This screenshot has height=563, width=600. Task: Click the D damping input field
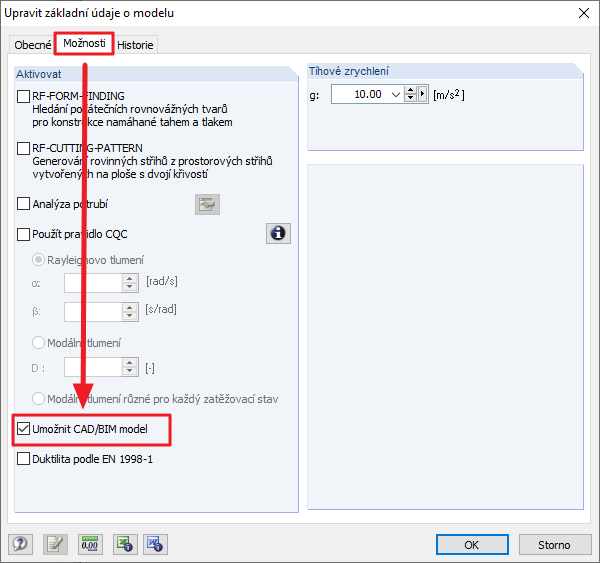tap(93, 367)
